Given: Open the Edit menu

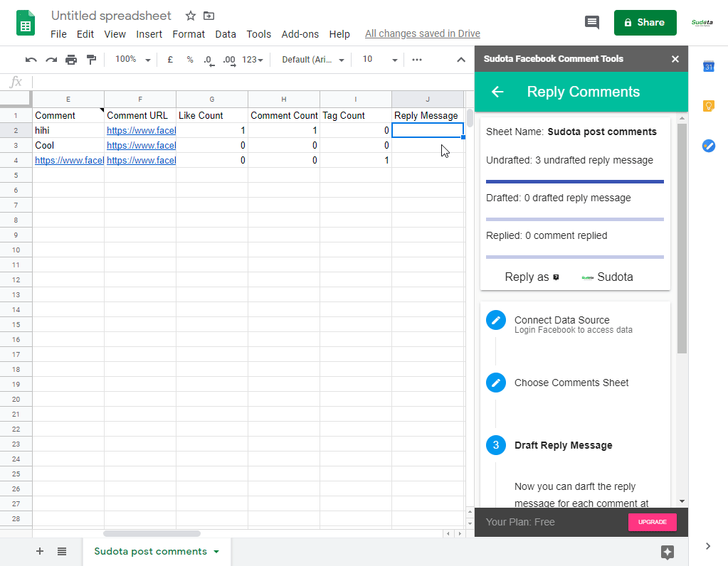Looking at the screenshot, I should 85,34.
